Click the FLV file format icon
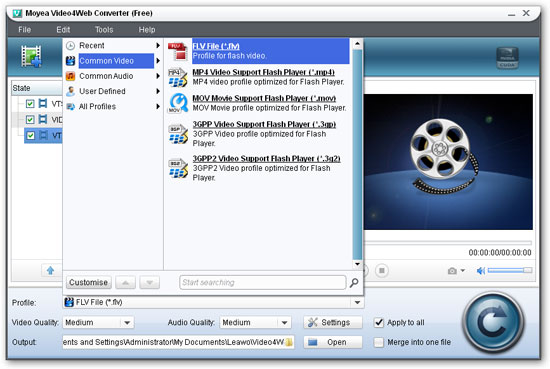 (178, 51)
